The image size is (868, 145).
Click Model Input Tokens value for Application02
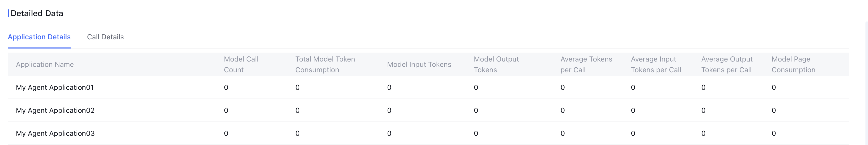[389, 110]
